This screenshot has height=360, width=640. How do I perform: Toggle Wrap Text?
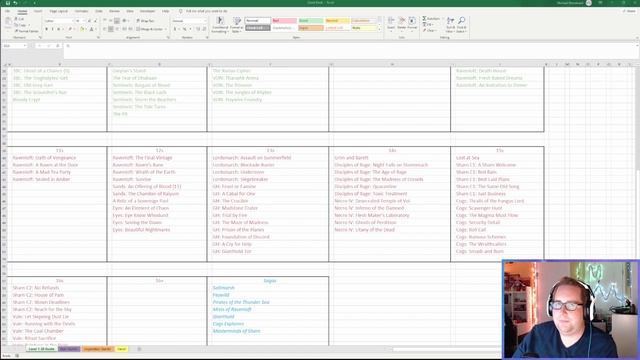pos(145,21)
